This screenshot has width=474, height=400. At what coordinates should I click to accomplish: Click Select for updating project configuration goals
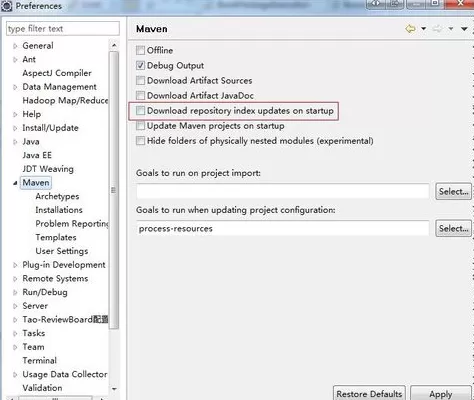453,228
